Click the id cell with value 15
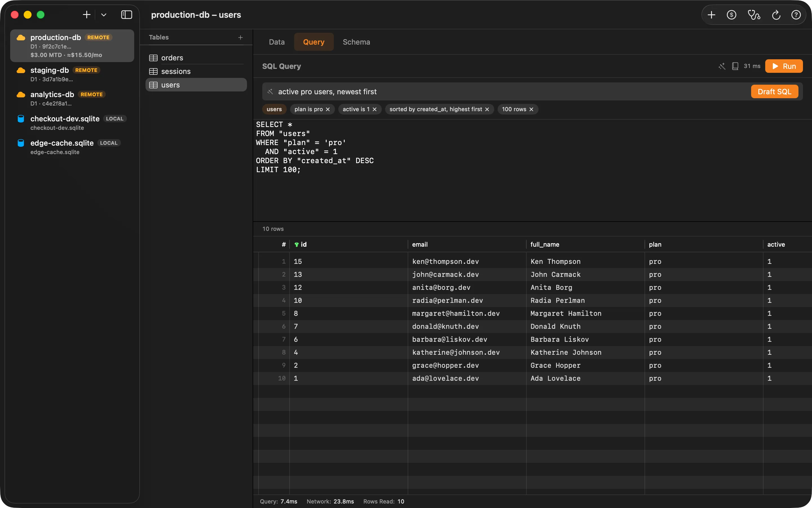 348,261
